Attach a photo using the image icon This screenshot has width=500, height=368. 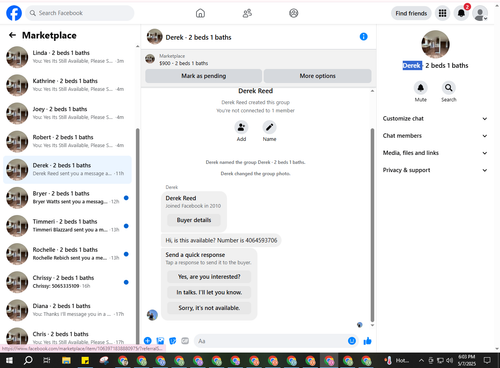[x=160, y=341]
